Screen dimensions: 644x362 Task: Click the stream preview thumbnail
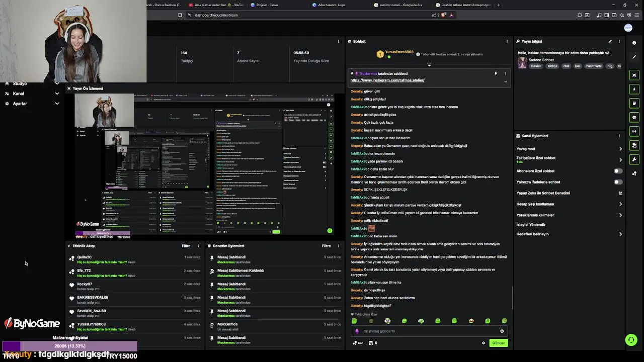(204, 164)
